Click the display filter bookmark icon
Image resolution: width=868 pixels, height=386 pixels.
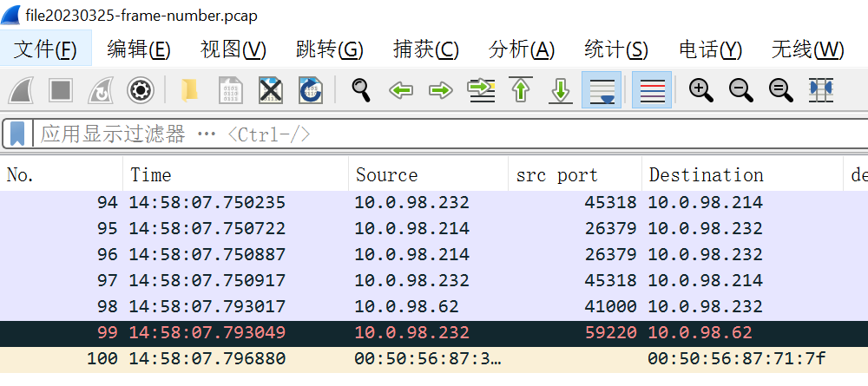coord(17,134)
